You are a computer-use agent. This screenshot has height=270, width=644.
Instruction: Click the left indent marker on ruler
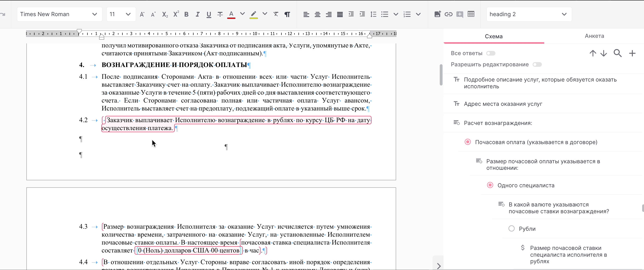(x=101, y=37)
